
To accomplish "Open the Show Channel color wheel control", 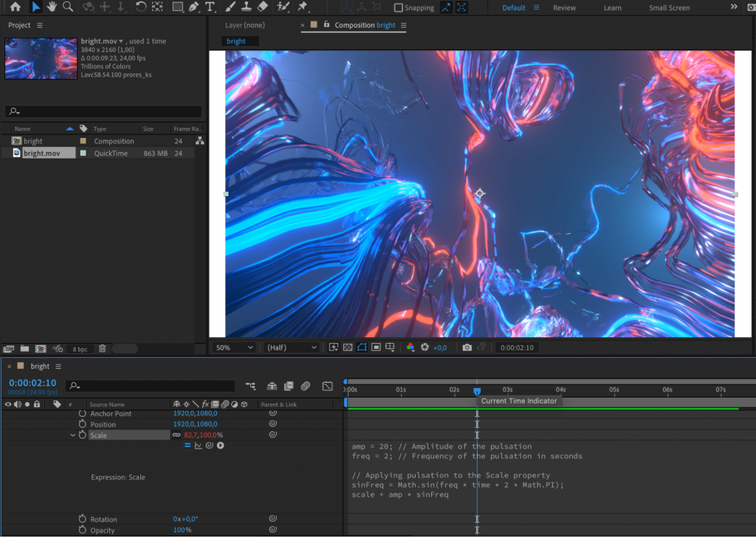I will pos(410,347).
